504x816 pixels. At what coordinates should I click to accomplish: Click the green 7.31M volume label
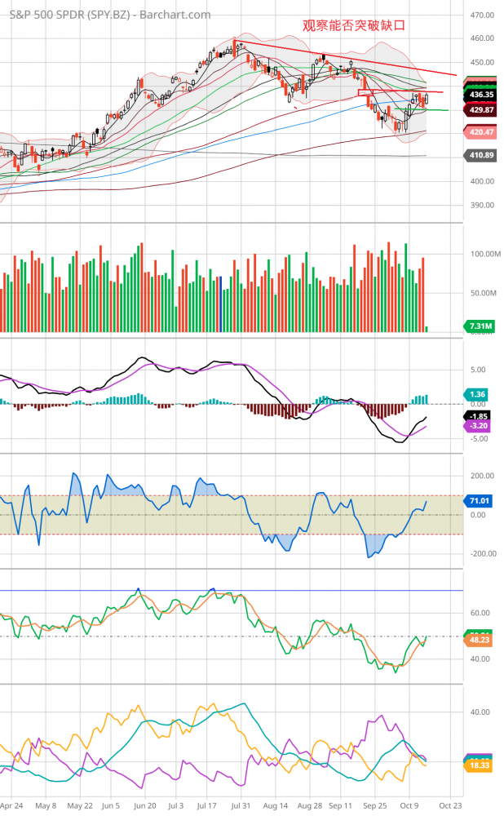click(479, 326)
